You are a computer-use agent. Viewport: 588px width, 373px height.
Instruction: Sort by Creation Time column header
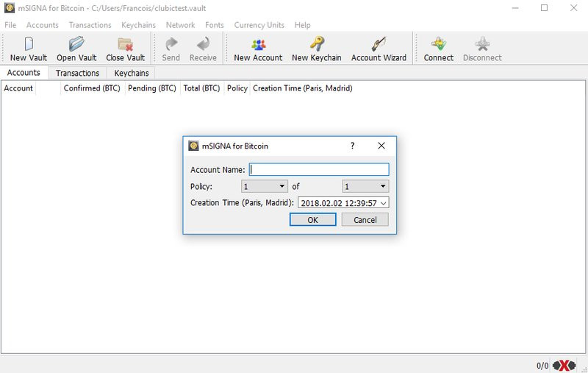click(x=303, y=88)
